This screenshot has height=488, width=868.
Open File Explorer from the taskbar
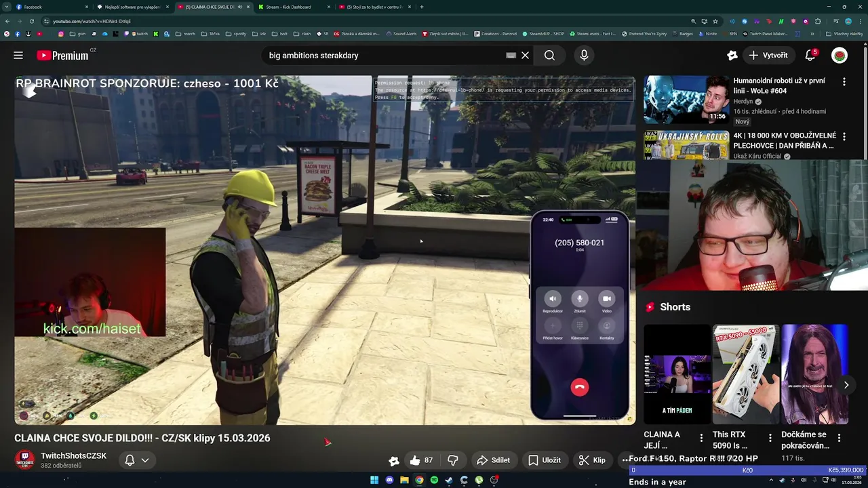pos(404,480)
